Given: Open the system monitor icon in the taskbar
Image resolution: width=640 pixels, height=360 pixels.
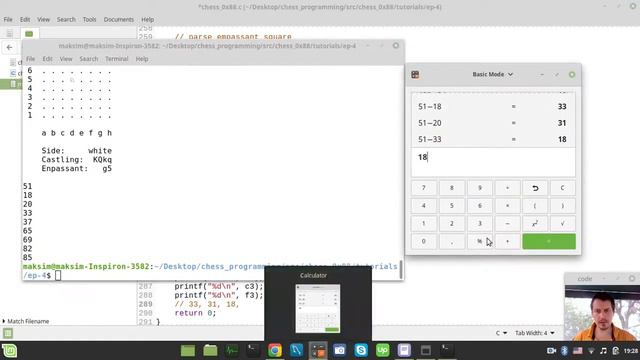Looking at the screenshot, I should pyautogui.click(x=232, y=350).
